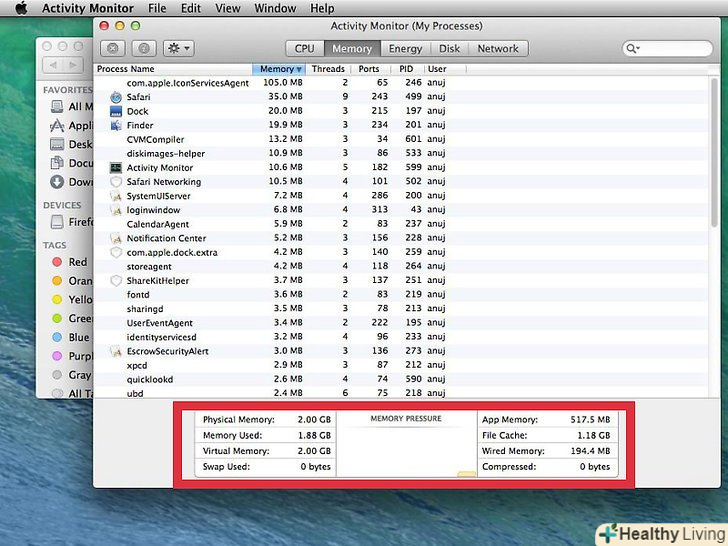The image size is (728, 546).
Task: Click the Force Quit process toolbar button
Action: tap(113, 48)
